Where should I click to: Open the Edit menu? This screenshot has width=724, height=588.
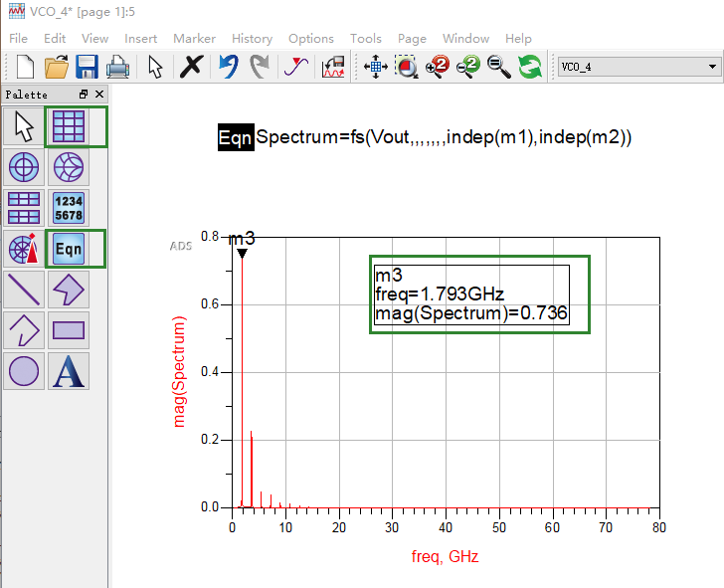[55, 39]
